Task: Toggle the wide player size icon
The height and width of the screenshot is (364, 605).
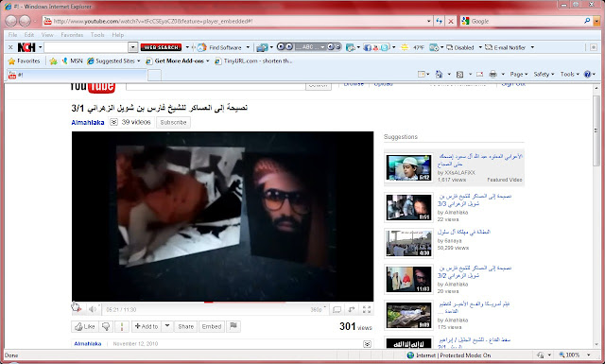Action: click(337, 309)
